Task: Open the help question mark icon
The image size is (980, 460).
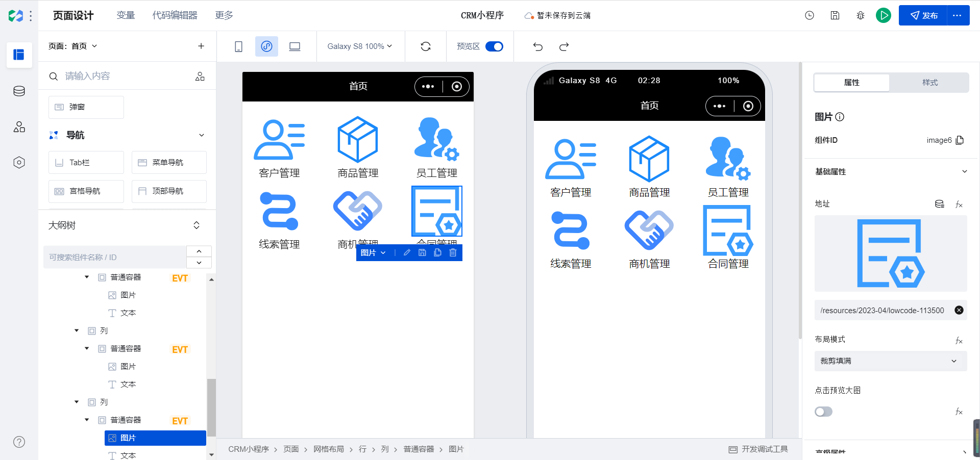Action: coord(19,442)
